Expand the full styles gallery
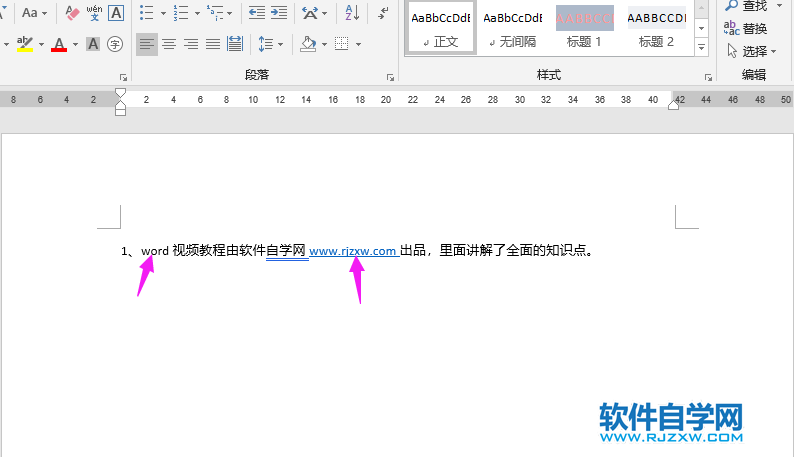The height and width of the screenshot is (457, 794). click(x=701, y=48)
